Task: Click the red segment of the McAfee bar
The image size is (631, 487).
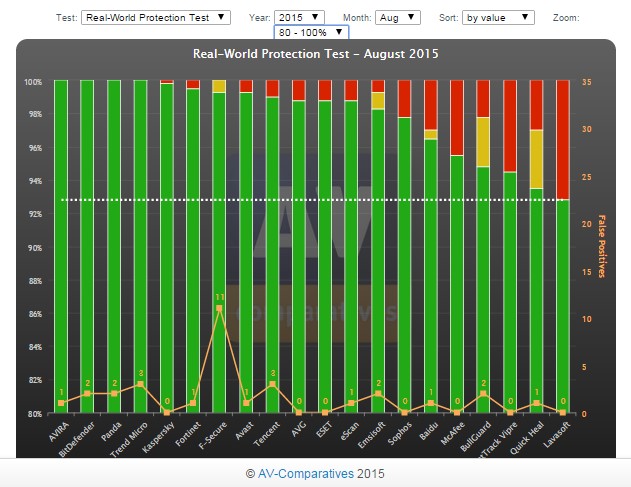Action: 457,118
